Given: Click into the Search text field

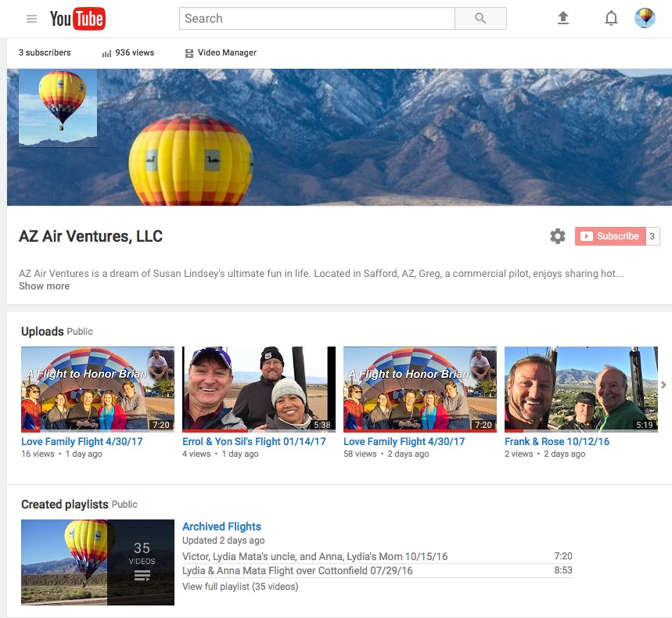Looking at the screenshot, I should coord(317,19).
